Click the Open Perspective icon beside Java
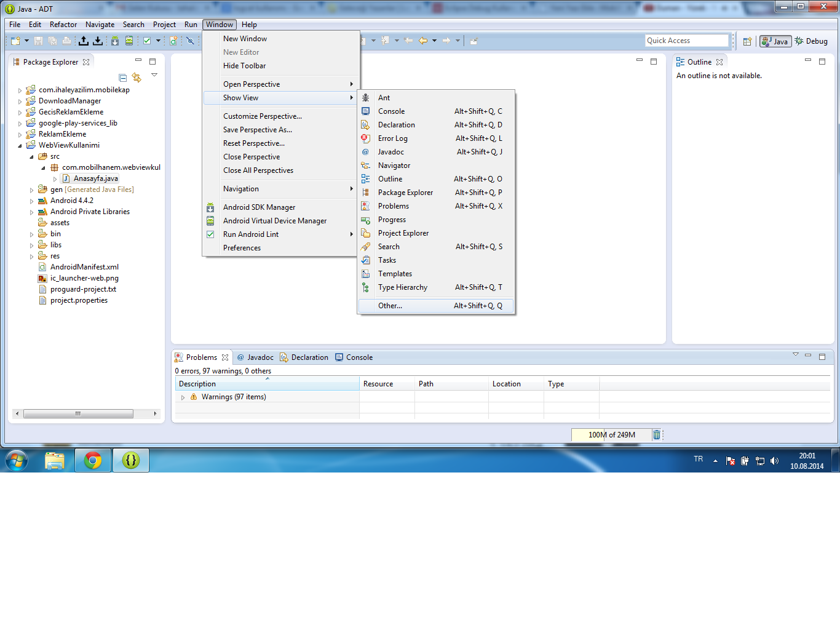Screen dimensions: 840x630 tap(747, 41)
